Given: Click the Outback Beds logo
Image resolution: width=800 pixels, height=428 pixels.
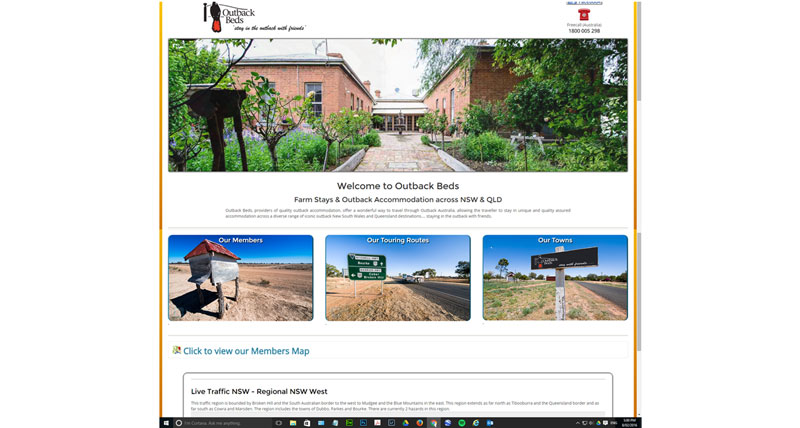Looking at the screenshot, I should [232, 15].
